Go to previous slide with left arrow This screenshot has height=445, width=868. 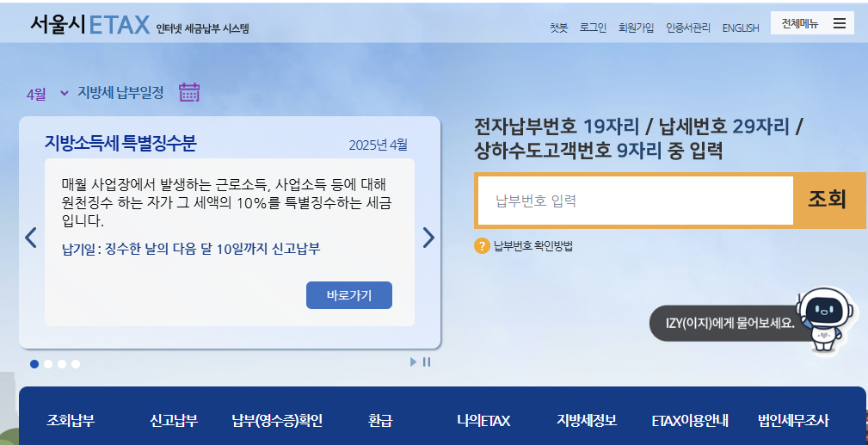31,238
